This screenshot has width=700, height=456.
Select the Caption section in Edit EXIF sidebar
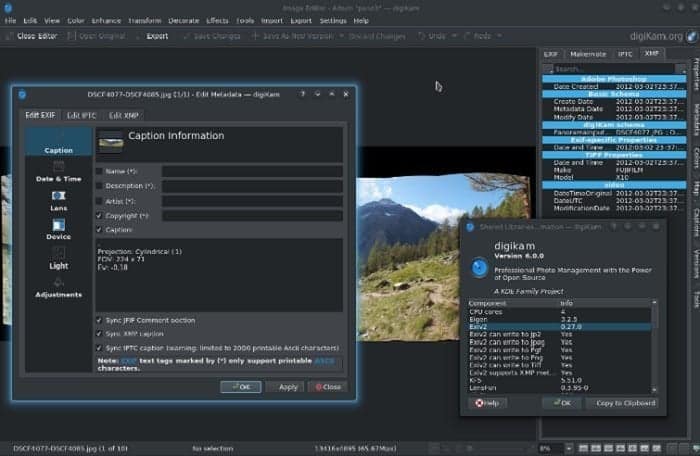[x=58, y=142]
